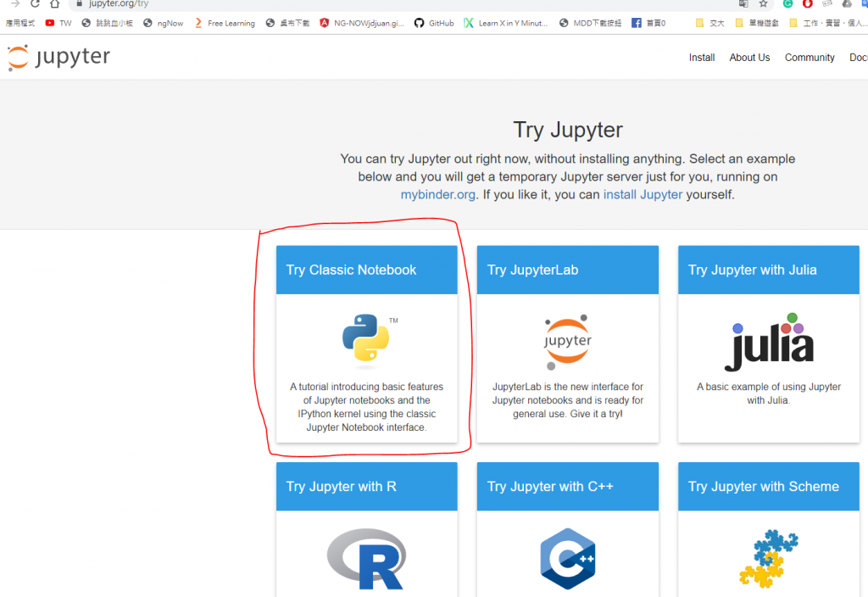Viewport: 868px width, 597px height.
Task: Open the Free Learning bookmark
Action: point(225,23)
